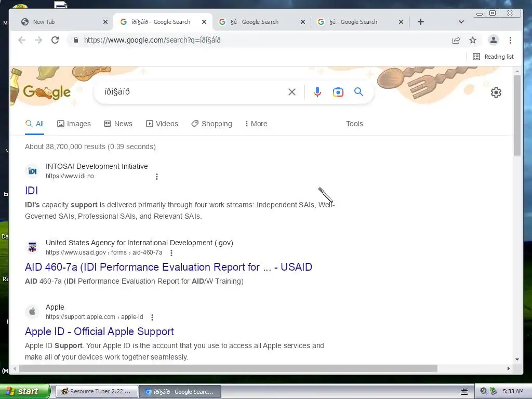The width and height of the screenshot is (532, 399).
Task: Open Chrome's three-dot menu
Action: tap(510, 40)
